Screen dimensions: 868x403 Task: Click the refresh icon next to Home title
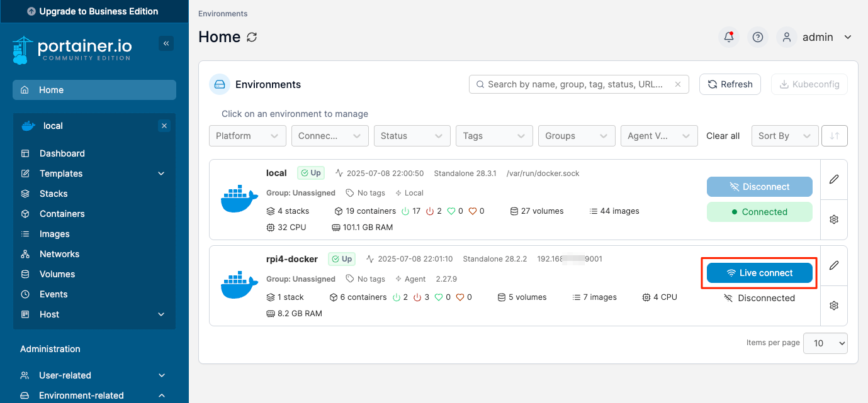point(252,37)
